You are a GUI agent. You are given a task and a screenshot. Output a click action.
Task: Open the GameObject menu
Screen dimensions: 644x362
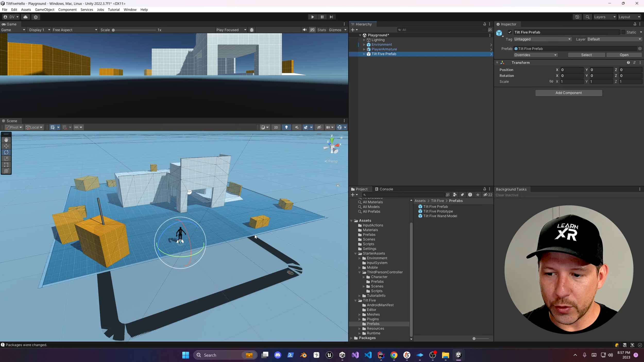coord(45,10)
